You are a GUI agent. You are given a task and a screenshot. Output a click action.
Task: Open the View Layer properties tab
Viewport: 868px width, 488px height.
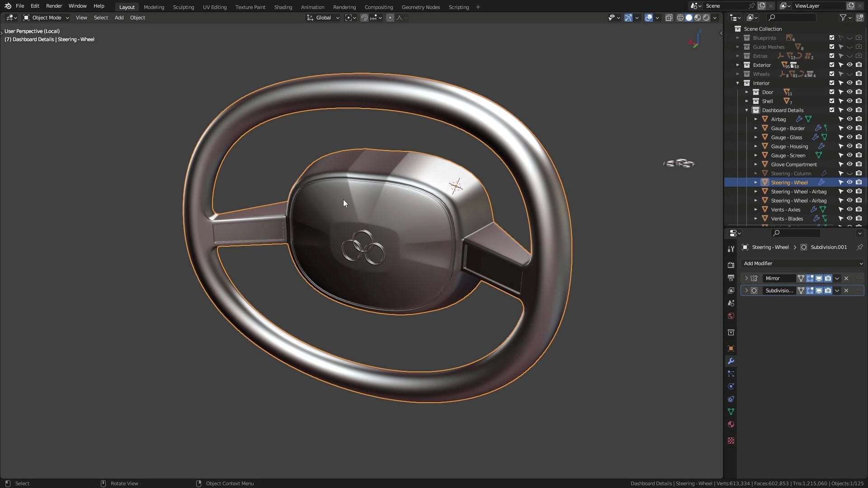731,291
